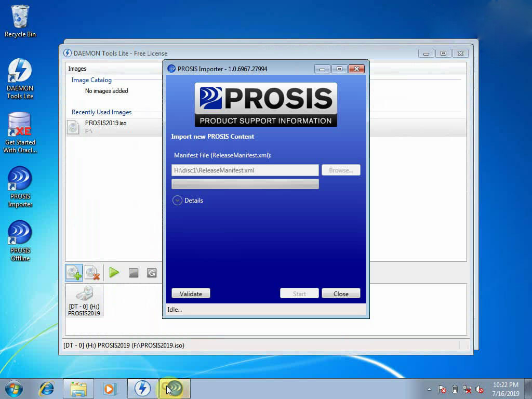This screenshot has height=399, width=532.
Task: Click the Remove Image toolbar icon
Action: tap(92, 273)
